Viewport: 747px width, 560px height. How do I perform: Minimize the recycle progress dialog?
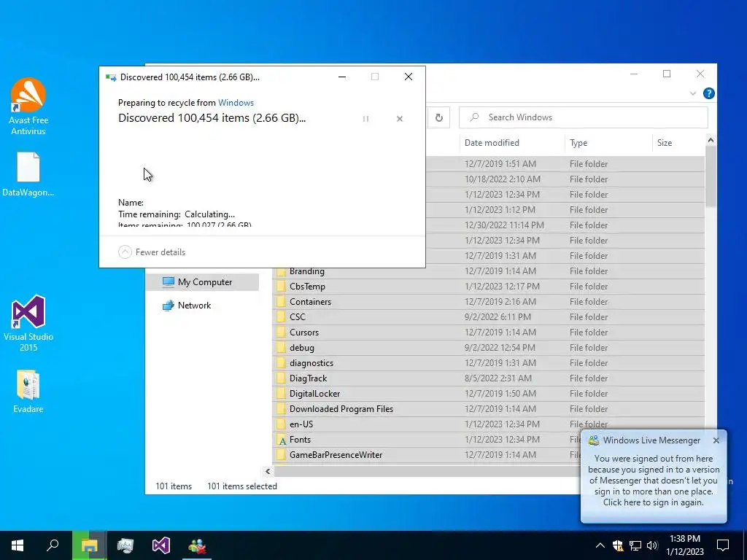[342, 77]
